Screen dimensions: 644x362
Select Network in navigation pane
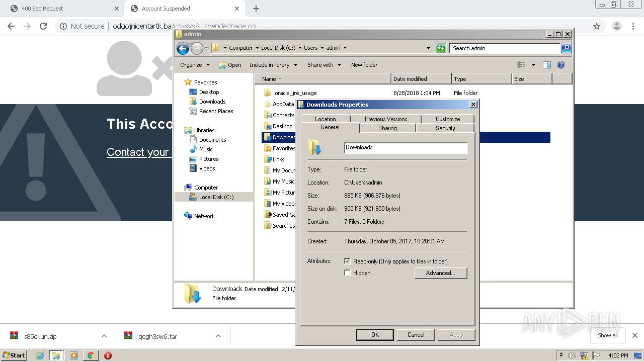204,216
